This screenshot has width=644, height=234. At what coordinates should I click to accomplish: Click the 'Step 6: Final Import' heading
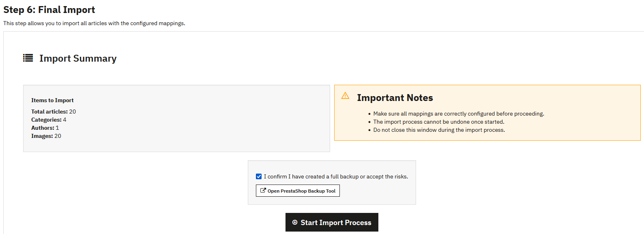coord(49,10)
